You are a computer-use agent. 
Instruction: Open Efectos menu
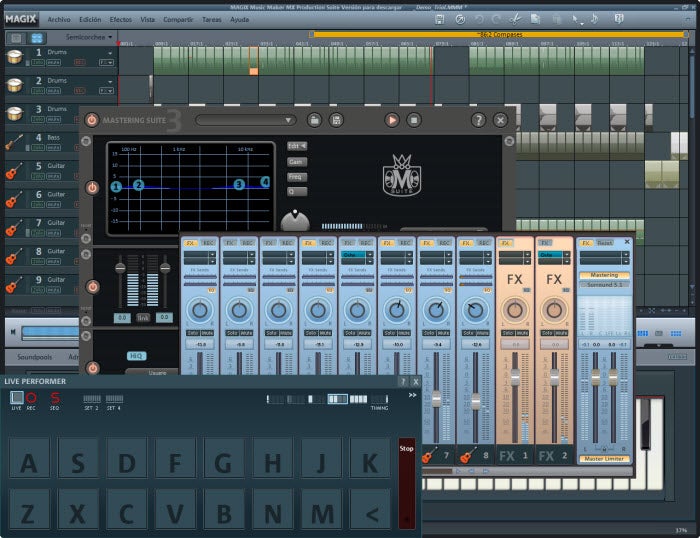pyautogui.click(x=121, y=20)
